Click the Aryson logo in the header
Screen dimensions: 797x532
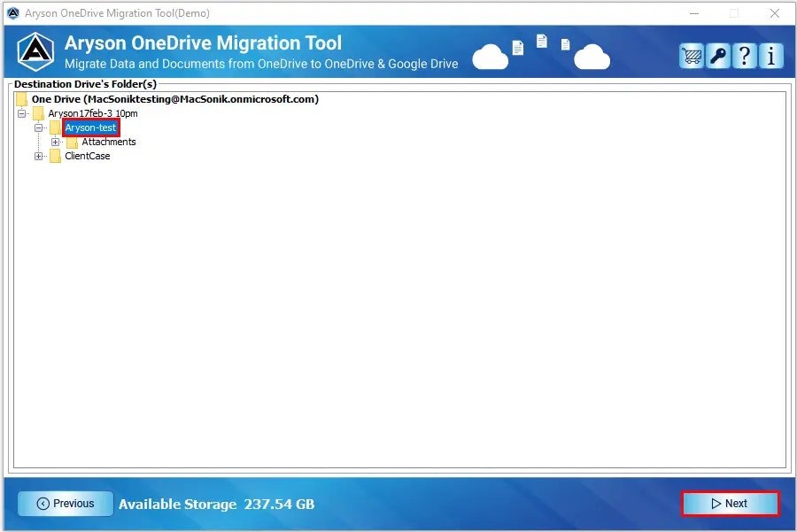[35, 51]
